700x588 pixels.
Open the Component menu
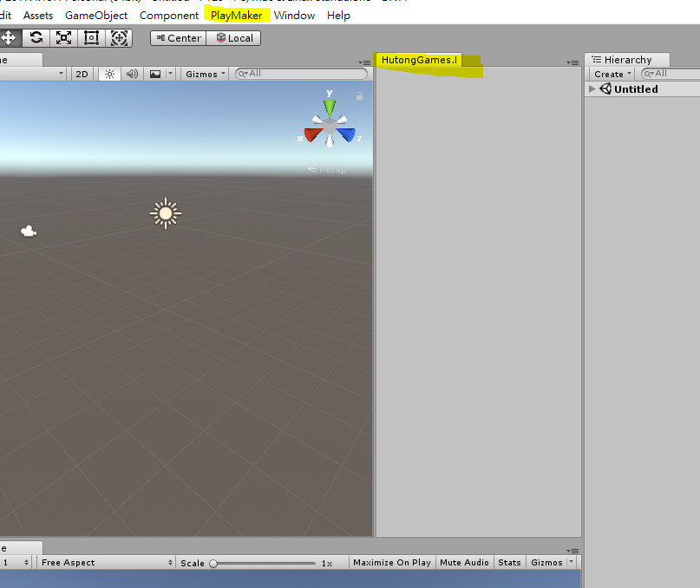[x=169, y=16]
